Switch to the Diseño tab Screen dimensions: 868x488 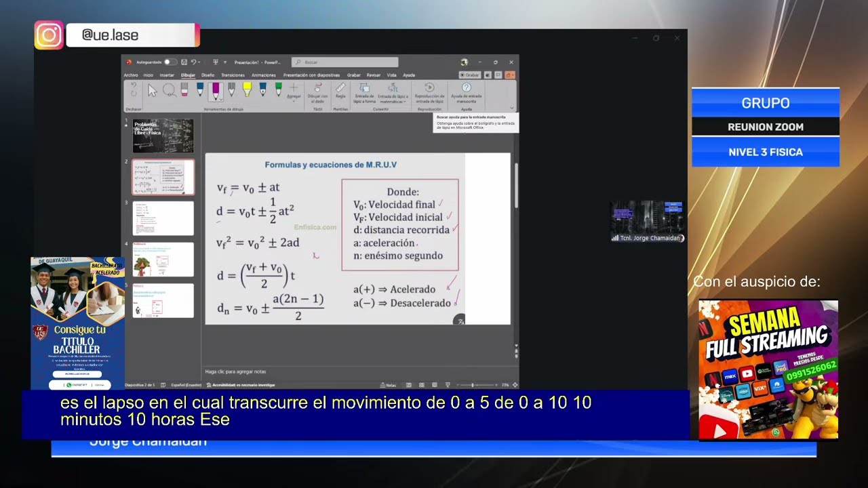(208, 75)
